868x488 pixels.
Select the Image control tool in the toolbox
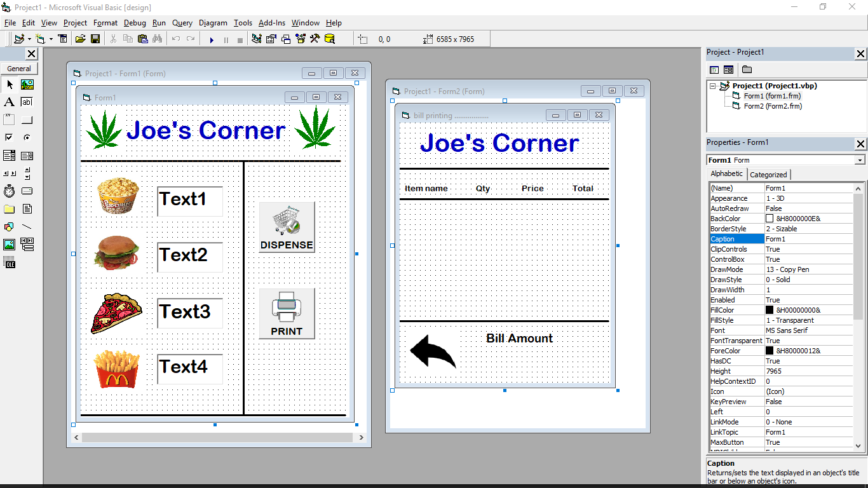pos(10,244)
